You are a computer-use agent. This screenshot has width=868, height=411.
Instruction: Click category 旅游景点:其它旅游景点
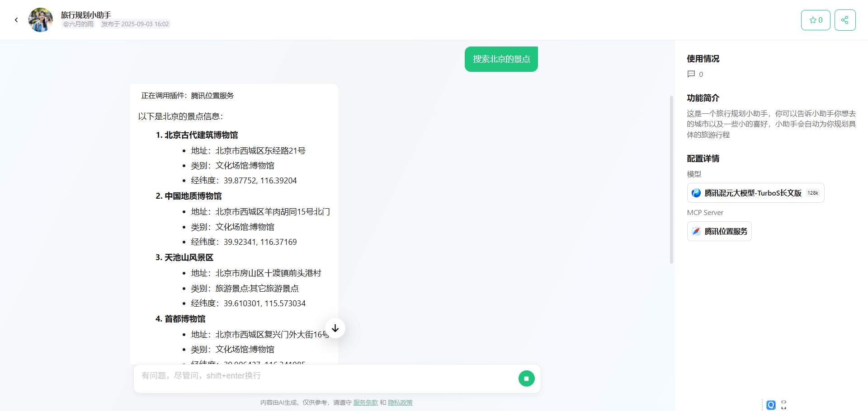(257, 289)
